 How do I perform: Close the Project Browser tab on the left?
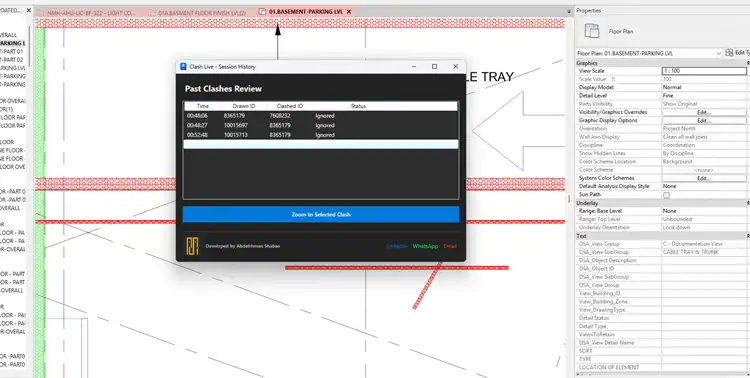pyautogui.click(x=29, y=10)
